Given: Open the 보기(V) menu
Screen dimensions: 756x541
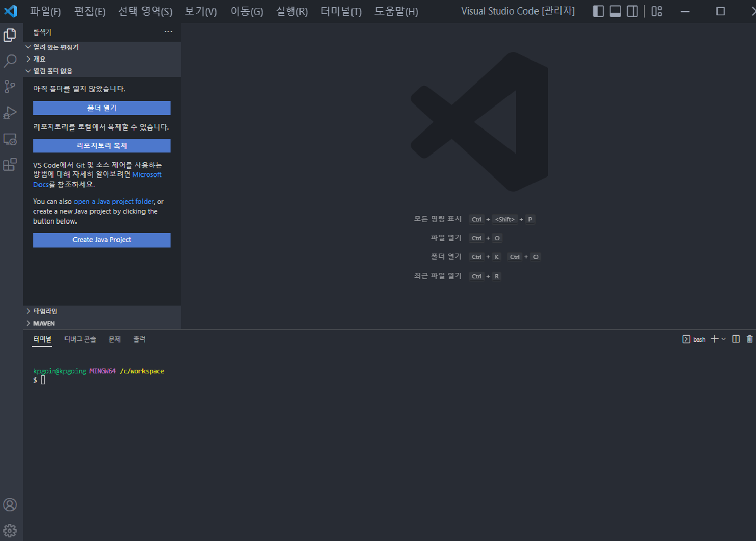Looking at the screenshot, I should [201, 11].
